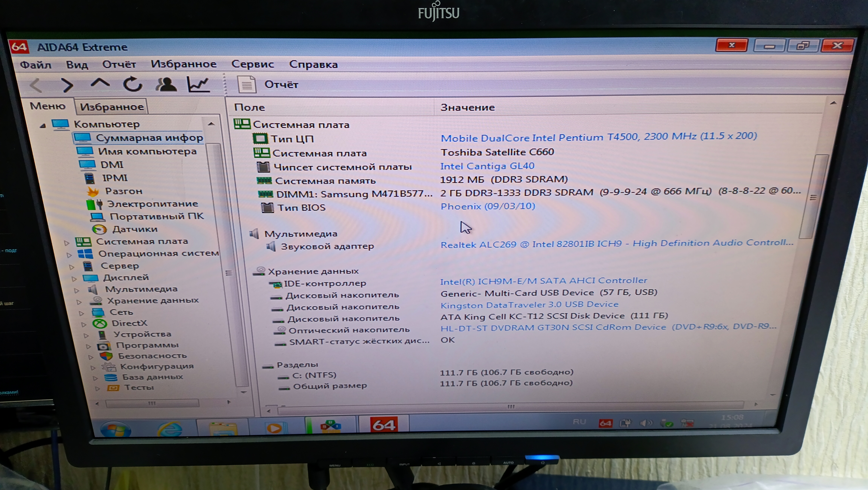Viewport: 868px width, 490px height.
Task: Open the Избранное menu in menu bar
Action: [184, 64]
